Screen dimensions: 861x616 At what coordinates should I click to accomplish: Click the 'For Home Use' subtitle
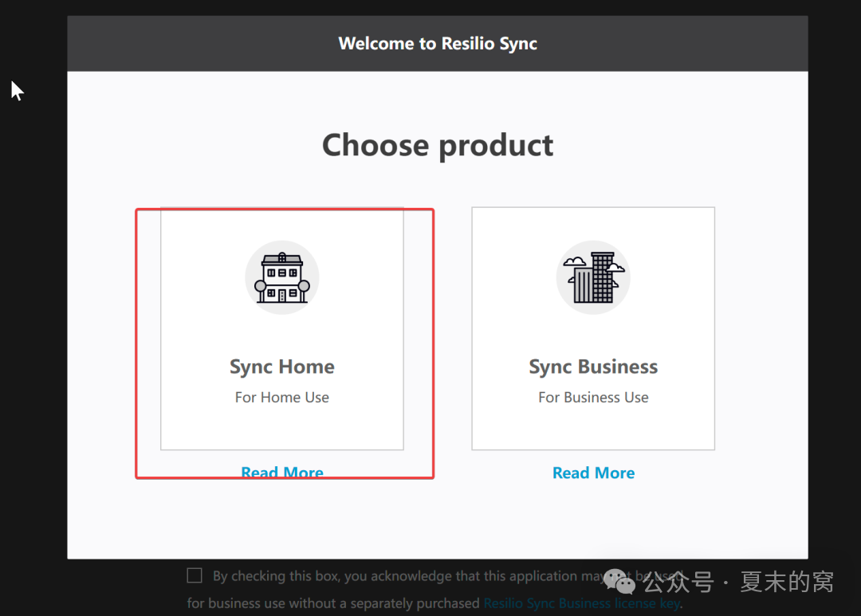click(281, 397)
